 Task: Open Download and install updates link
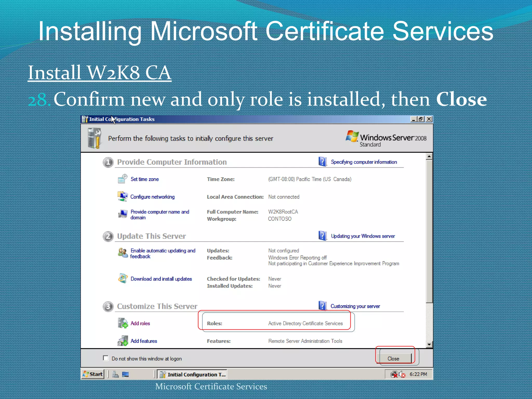click(161, 279)
